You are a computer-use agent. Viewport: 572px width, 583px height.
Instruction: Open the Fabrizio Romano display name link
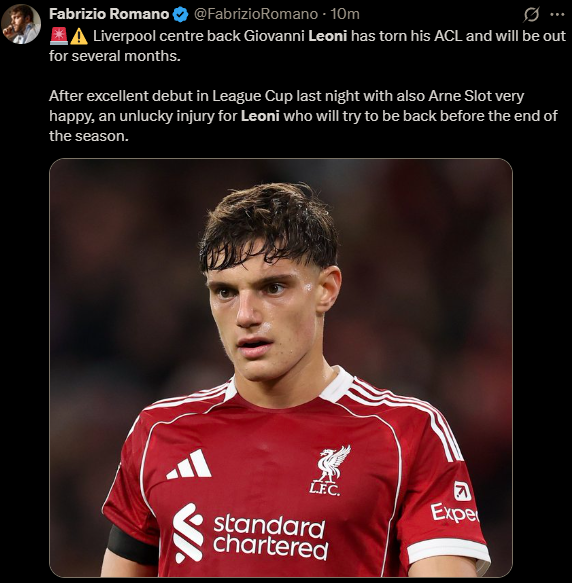click(x=109, y=14)
